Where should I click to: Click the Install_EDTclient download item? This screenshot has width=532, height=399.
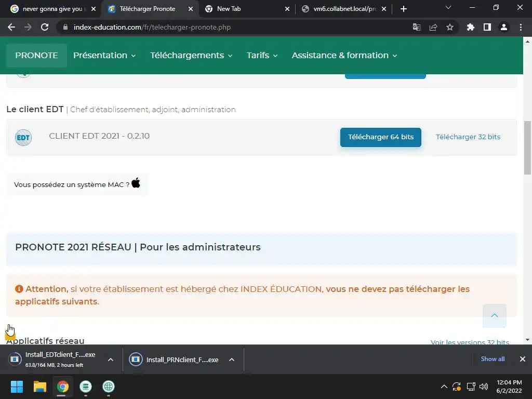tap(60, 360)
